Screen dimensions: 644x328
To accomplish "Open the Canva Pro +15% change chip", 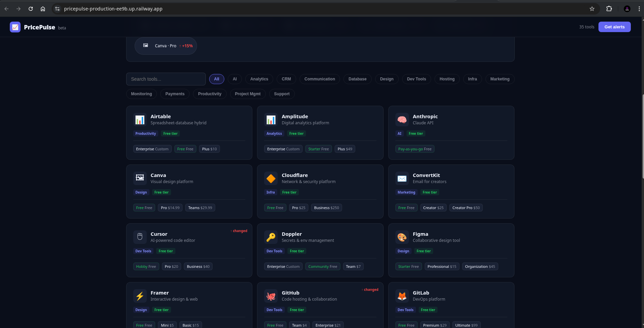I will 166,46.
